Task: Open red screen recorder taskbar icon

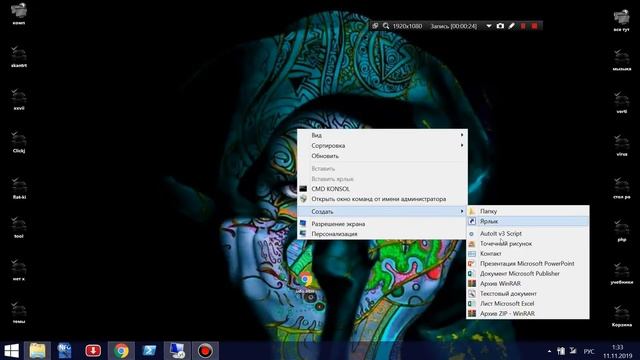Action: pyautogui.click(x=205, y=351)
